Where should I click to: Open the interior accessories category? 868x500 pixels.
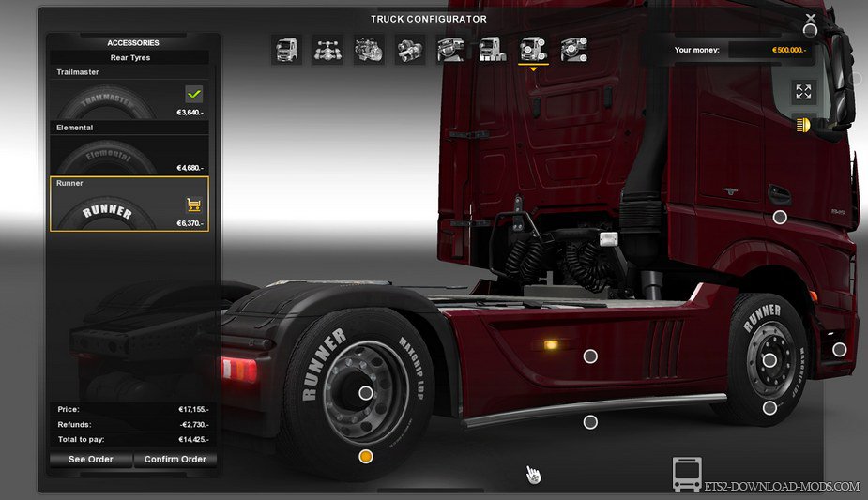coord(574,50)
